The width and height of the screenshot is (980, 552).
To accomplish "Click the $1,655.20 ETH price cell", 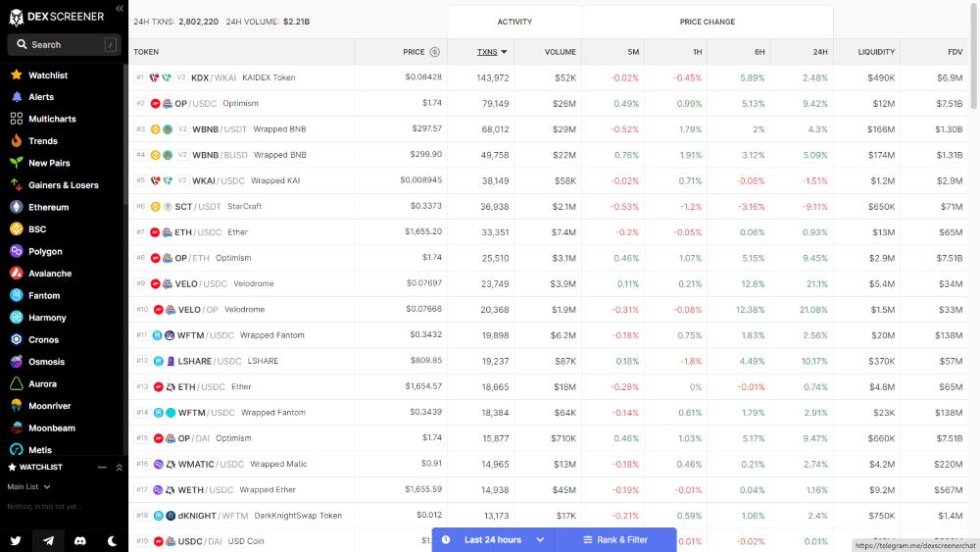I will pyautogui.click(x=423, y=231).
